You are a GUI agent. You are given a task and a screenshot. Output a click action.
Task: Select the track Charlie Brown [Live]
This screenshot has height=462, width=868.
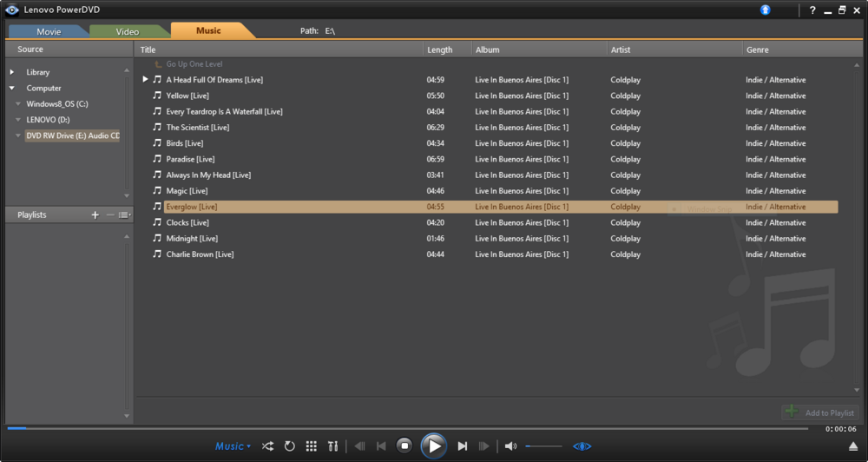200,254
